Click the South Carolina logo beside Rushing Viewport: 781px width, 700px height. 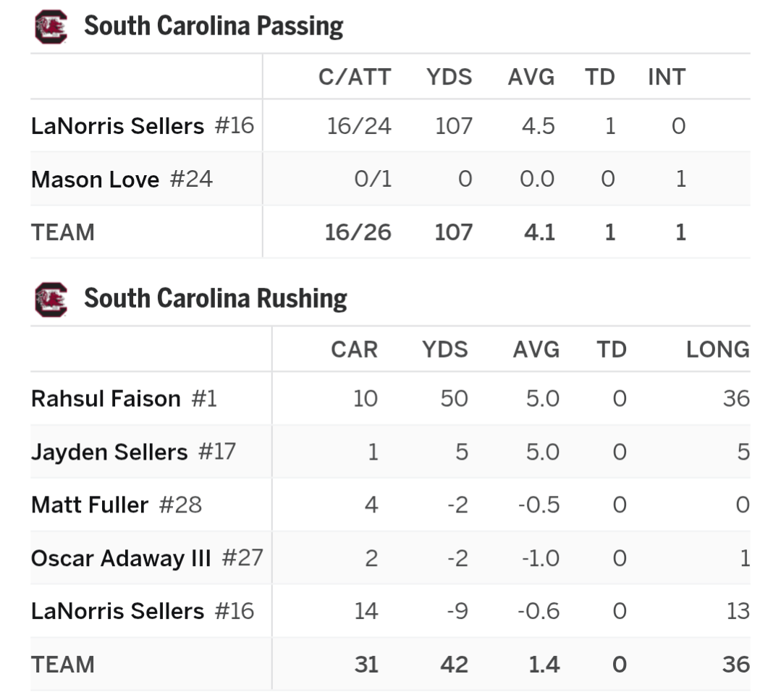tap(51, 300)
